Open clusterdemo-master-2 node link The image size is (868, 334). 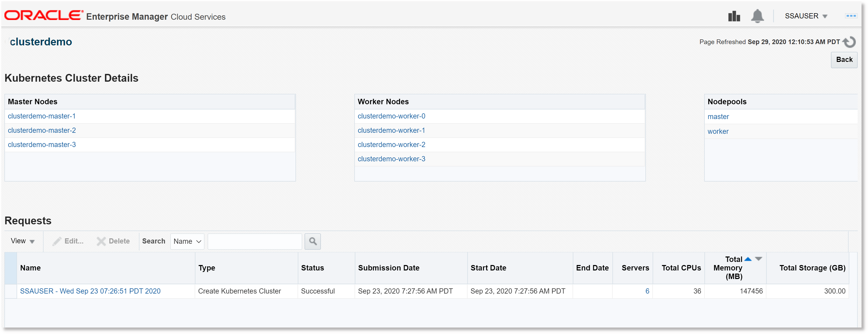pyautogui.click(x=41, y=130)
